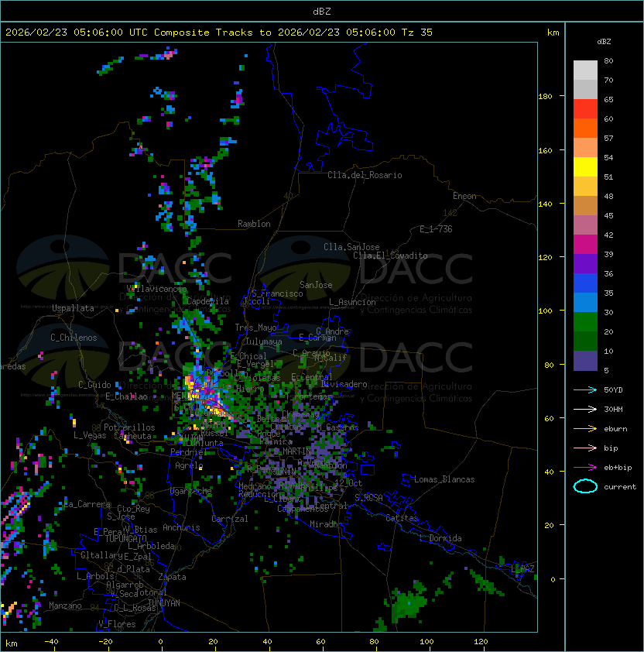Click the 'Tulumaya' map label
644x652 pixels.
[264, 341]
